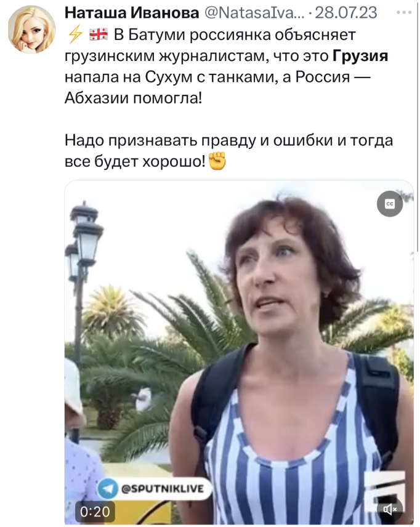Unmute the video with speaker icon
The image size is (420, 527).
coord(390,510)
